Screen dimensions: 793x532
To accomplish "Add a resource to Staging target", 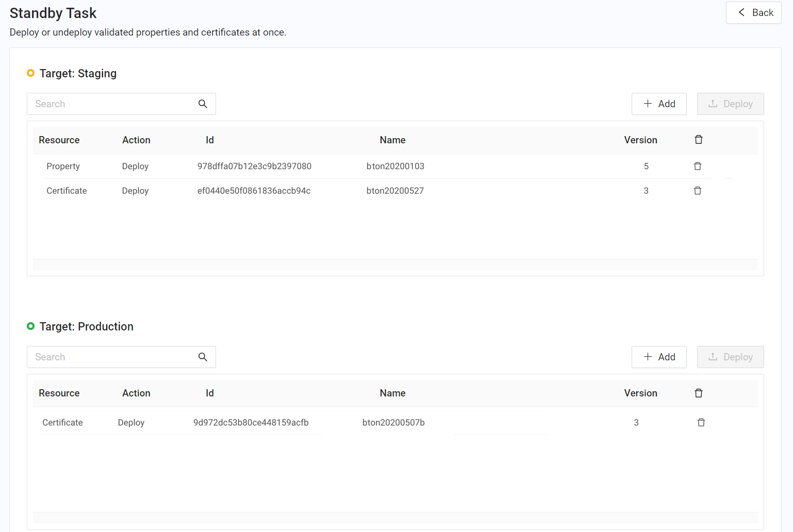I will pos(659,104).
